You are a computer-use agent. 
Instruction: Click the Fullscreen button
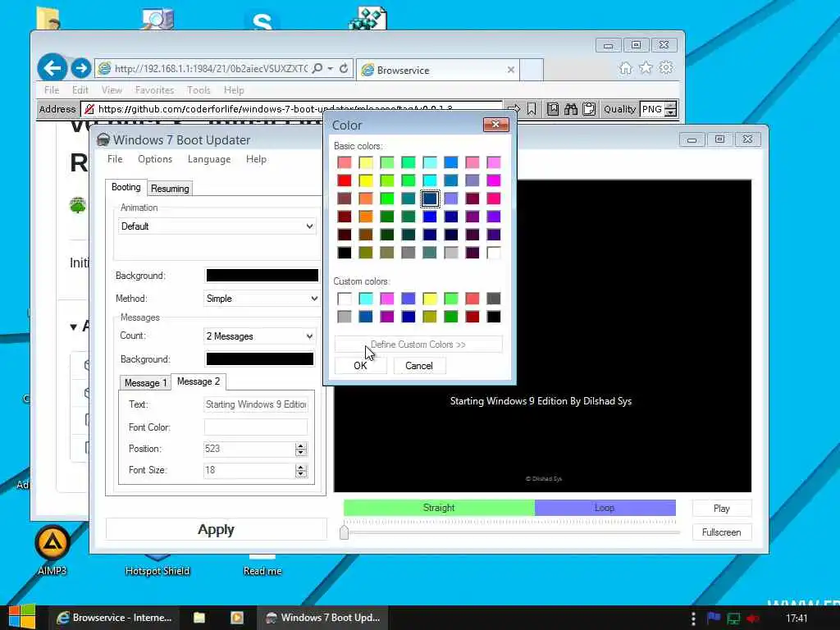pyautogui.click(x=722, y=532)
